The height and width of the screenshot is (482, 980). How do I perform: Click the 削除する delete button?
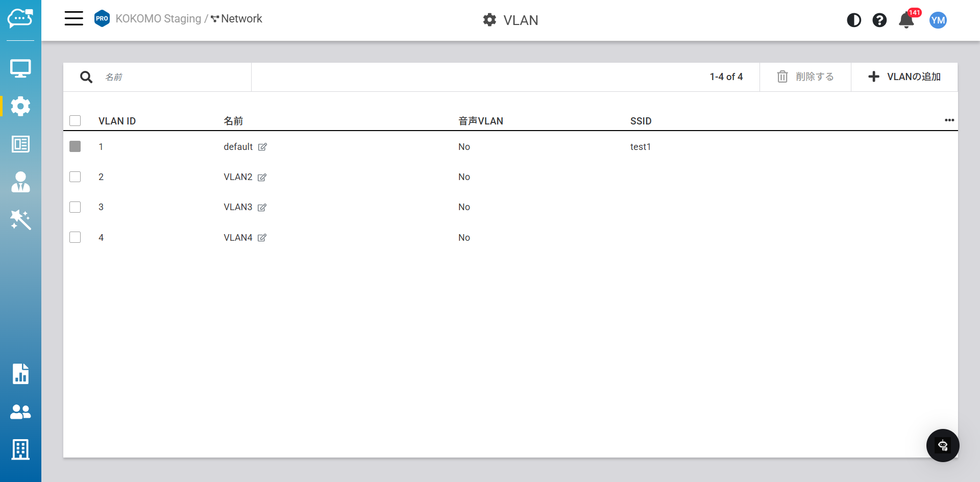coord(805,77)
